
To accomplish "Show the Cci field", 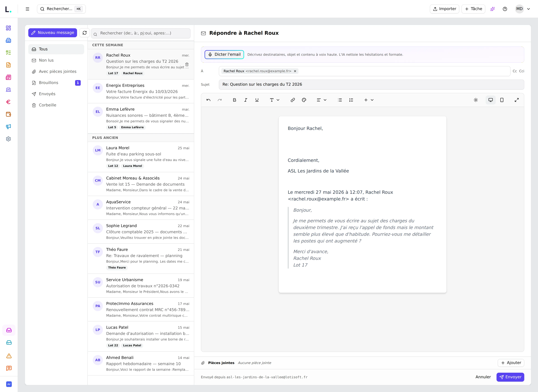I will 522,71.
